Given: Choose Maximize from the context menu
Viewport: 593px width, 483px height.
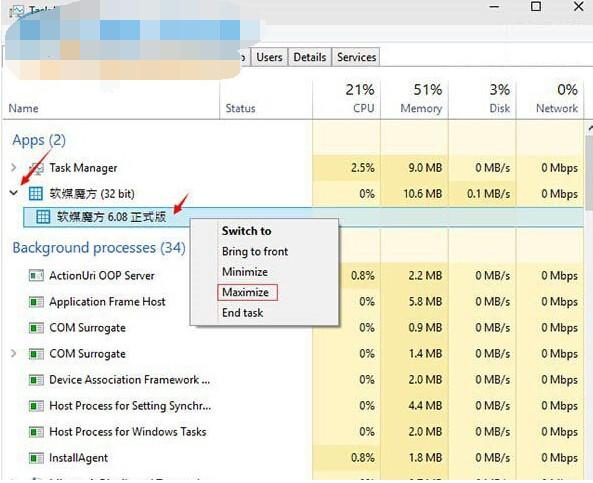Looking at the screenshot, I should pos(245,292).
